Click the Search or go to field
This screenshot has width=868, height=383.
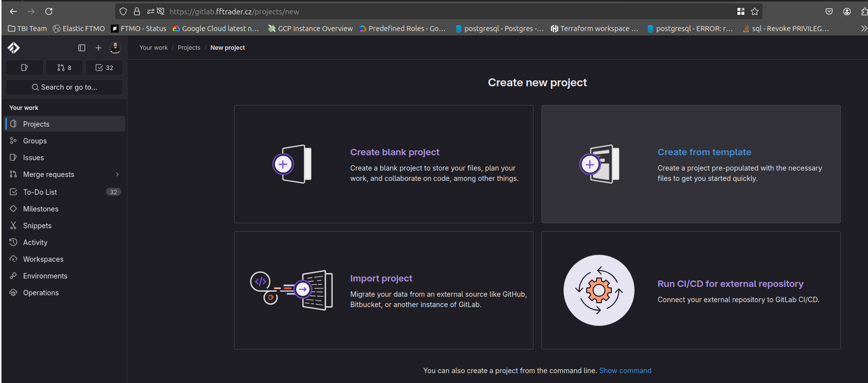coord(64,87)
